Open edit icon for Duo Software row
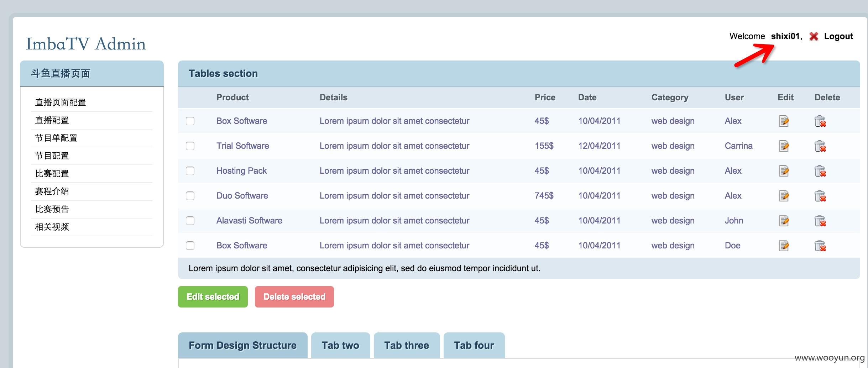Viewport: 868px width, 368px height. (x=784, y=196)
